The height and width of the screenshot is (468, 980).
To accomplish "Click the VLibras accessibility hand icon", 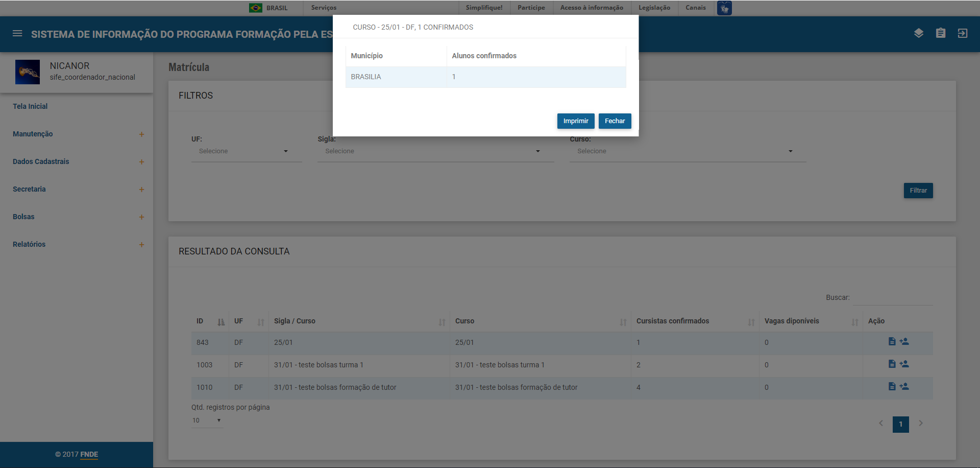I will 724,8.
